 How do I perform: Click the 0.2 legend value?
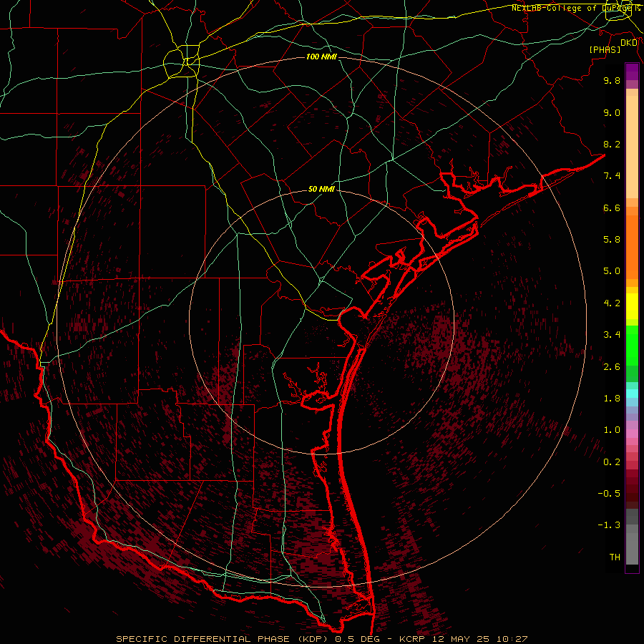612,462
